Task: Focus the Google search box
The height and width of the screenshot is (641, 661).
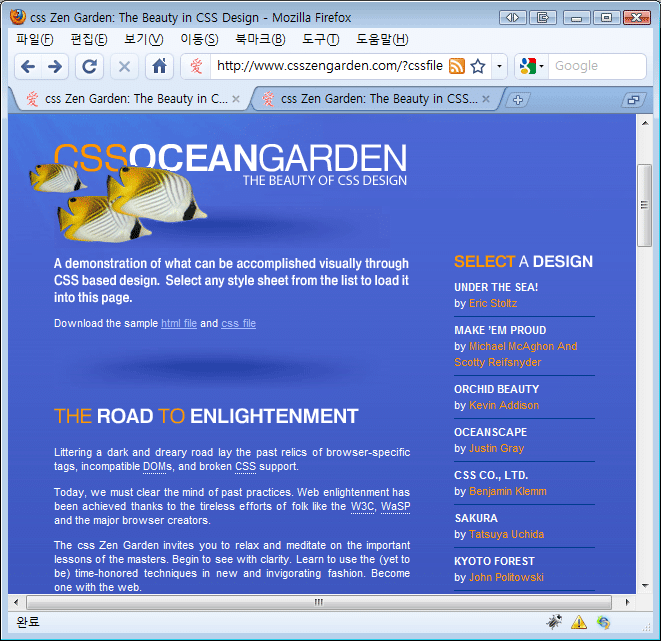Action: 597,66
